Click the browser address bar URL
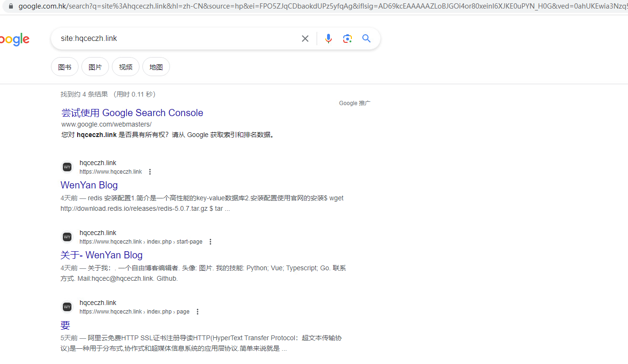This screenshot has height=364, width=628. point(323,6)
